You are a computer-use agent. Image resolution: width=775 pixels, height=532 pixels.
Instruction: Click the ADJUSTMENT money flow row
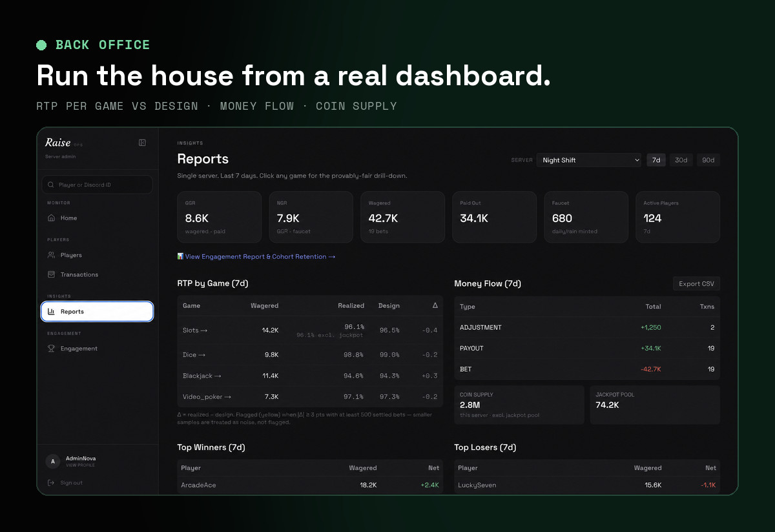pos(587,327)
